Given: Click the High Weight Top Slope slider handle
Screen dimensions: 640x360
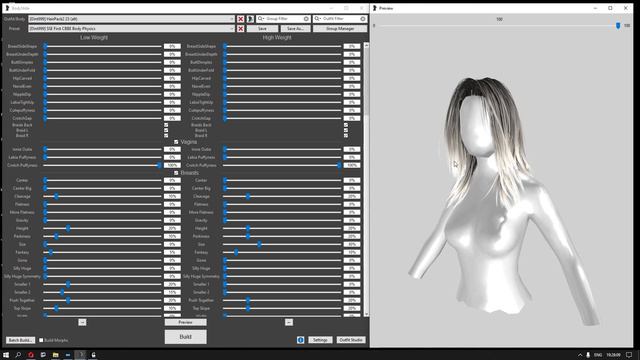Looking at the screenshot, I should (248, 308).
